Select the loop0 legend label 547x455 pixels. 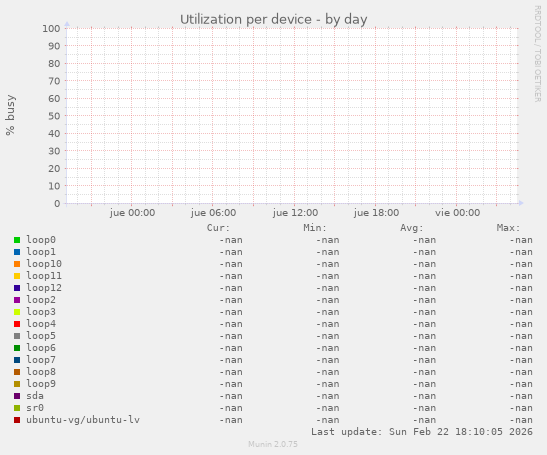tap(41, 240)
